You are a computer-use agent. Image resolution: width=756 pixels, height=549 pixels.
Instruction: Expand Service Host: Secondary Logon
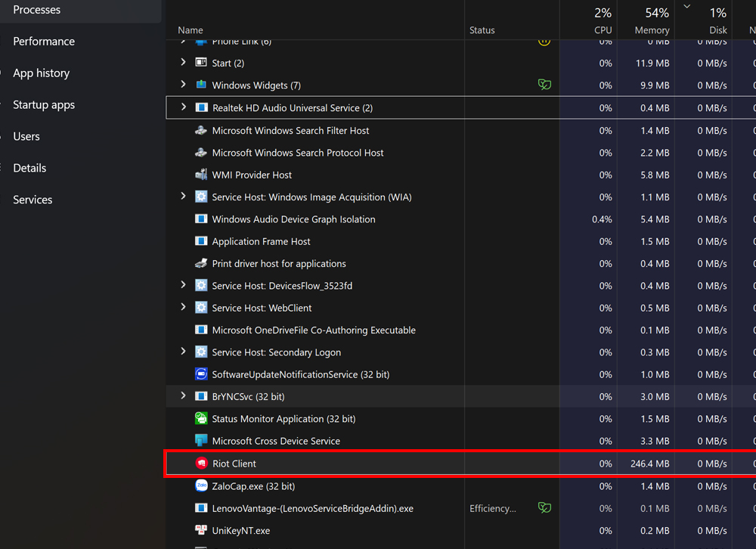[183, 352]
